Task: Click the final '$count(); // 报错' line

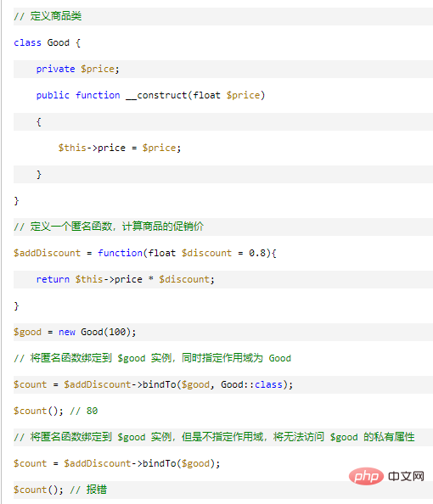Action: tap(60, 490)
